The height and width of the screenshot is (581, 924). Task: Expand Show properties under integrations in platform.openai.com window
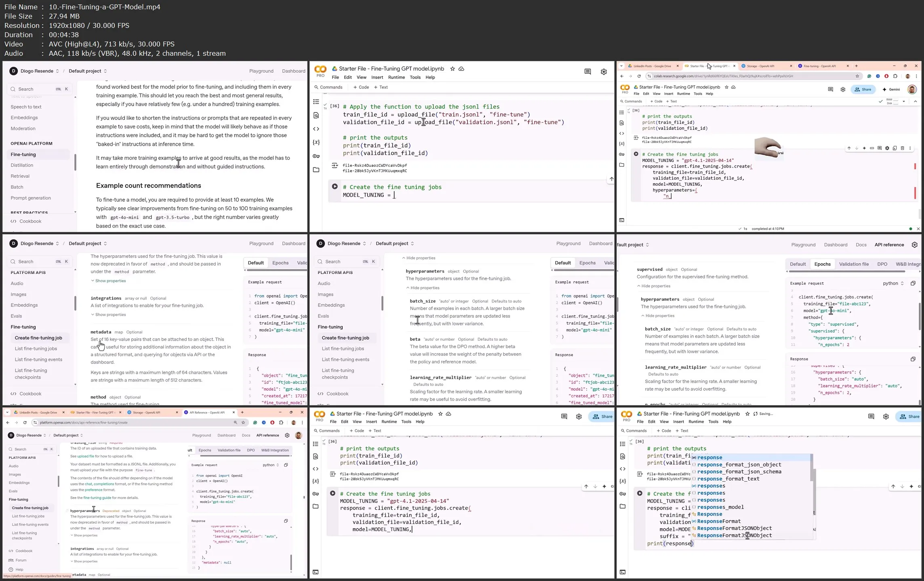(84, 561)
